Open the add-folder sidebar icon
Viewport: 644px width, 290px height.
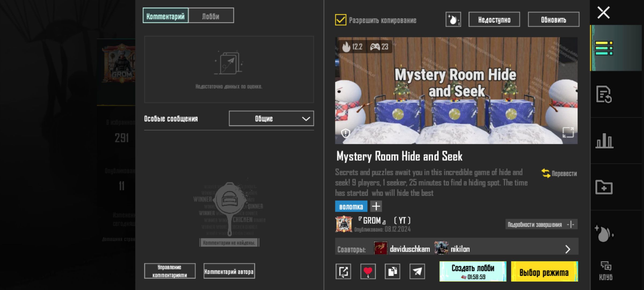604,187
